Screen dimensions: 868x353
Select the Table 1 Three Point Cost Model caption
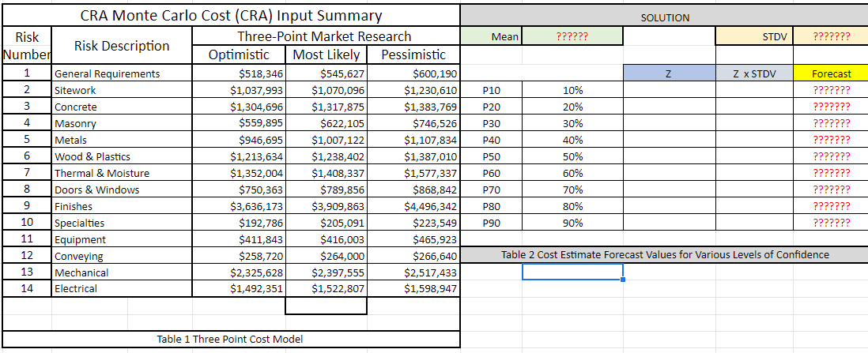[x=230, y=339]
